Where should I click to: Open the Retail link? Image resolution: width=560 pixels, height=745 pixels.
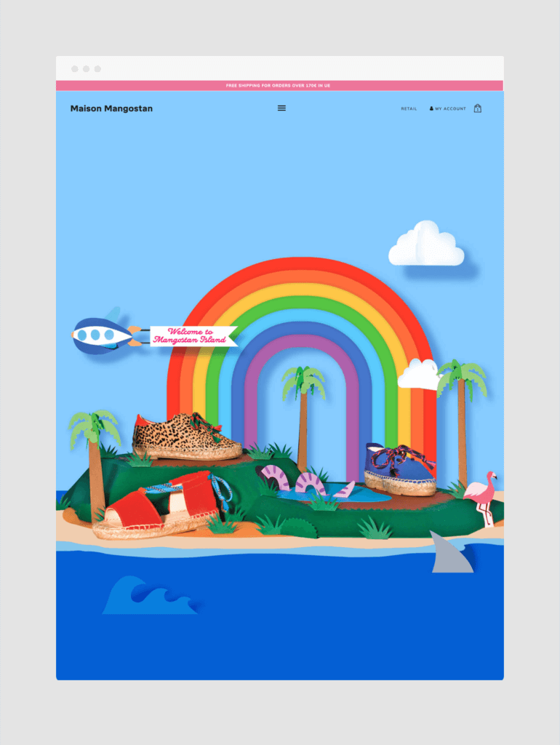pyautogui.click(x=409, y=109)
